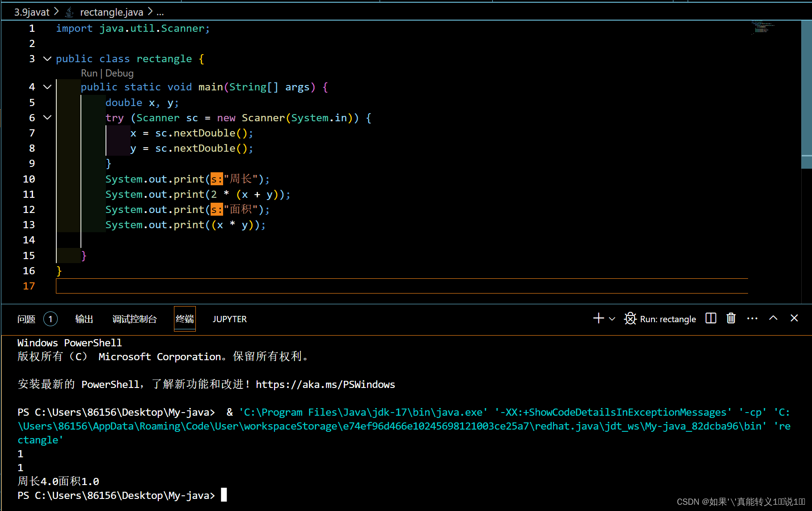The width and height of the screenshot is (812, 511).
Task: Click the "周长" string literal
Action: pos(241,179)
